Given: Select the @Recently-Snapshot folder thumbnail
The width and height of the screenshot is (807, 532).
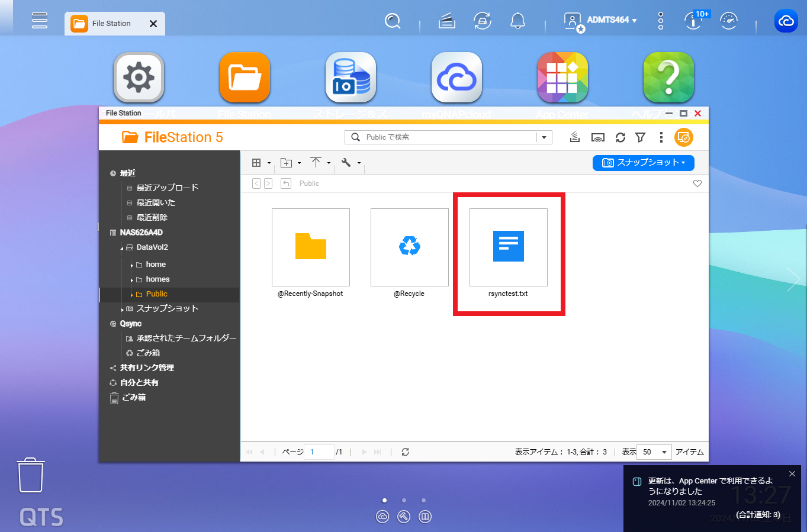Looking at the screenshot, I should coord(311,247).
